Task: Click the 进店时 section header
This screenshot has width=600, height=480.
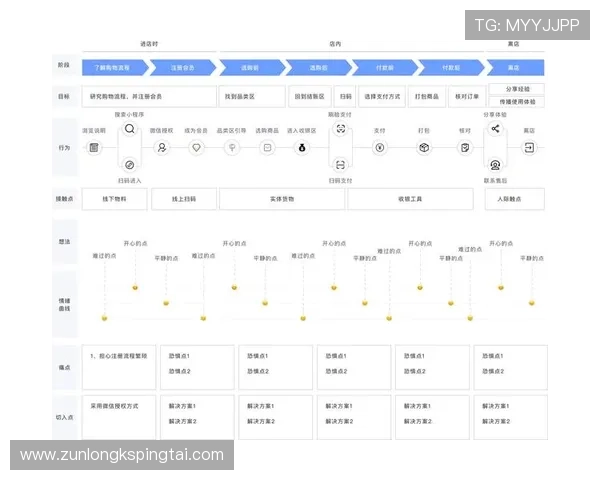Action: pos(149,44)
